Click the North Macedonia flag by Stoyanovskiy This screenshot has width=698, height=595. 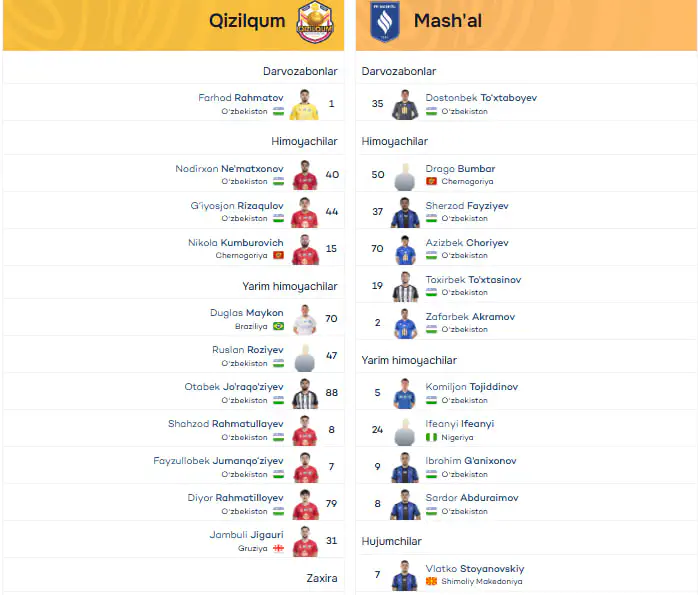coord(431,581)
